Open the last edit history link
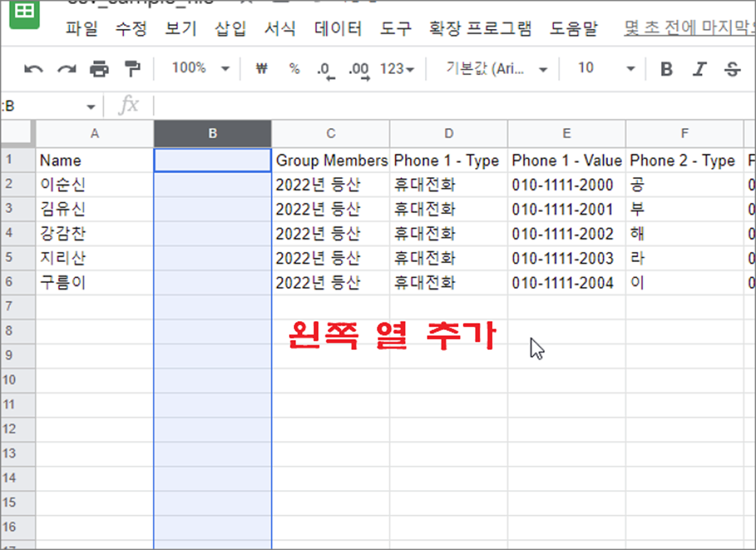The image size is (756, 550). pos(689,28)
